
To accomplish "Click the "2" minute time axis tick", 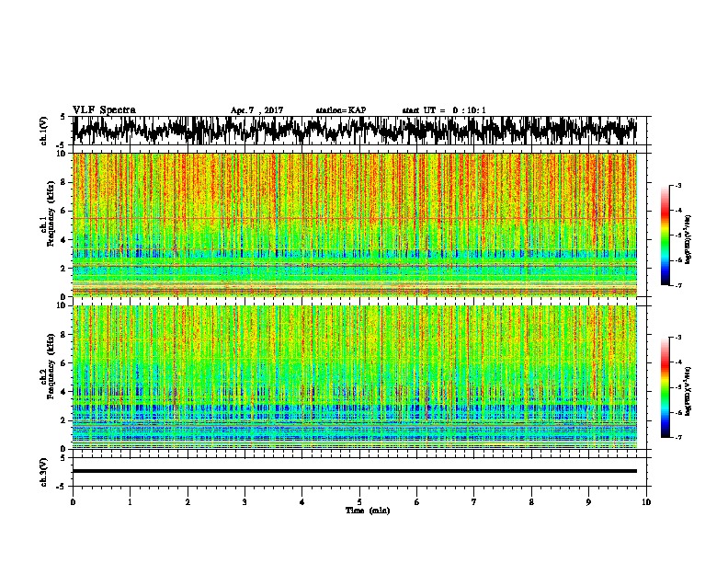I will pos(188,502).
